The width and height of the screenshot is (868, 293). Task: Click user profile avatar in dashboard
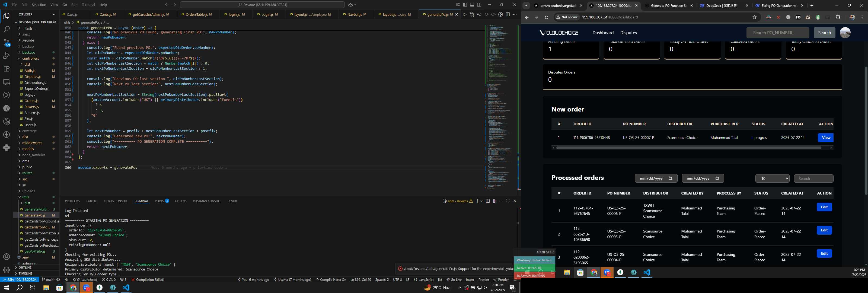(845, 33)
